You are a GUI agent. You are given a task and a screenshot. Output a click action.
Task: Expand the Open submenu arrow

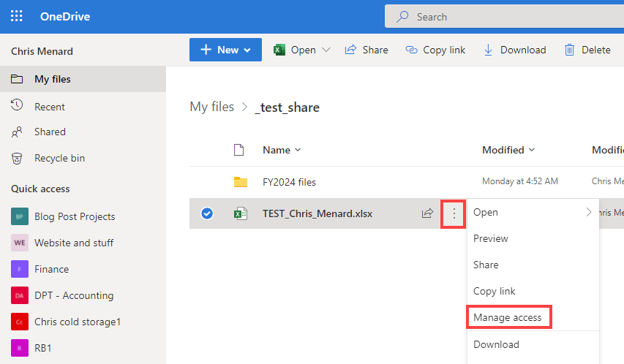(x=589, y=212)
